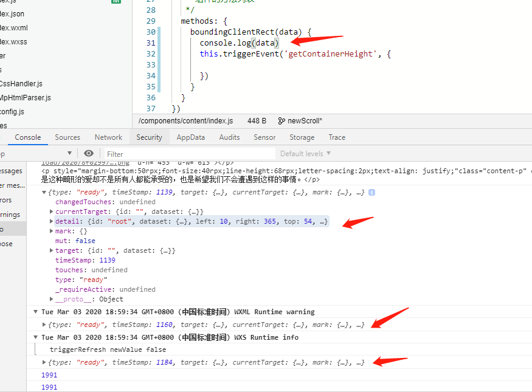
Task: Select the .wxss file in the file tree
Action: (13, 42)
